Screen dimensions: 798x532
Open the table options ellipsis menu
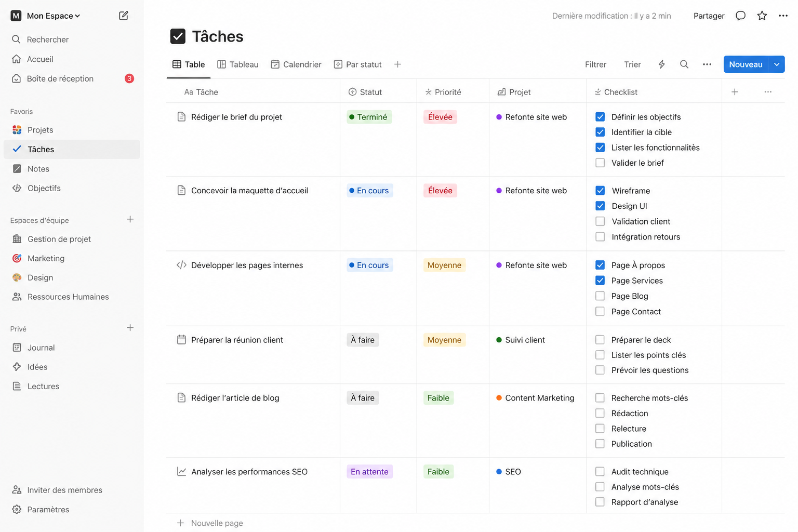707,64
